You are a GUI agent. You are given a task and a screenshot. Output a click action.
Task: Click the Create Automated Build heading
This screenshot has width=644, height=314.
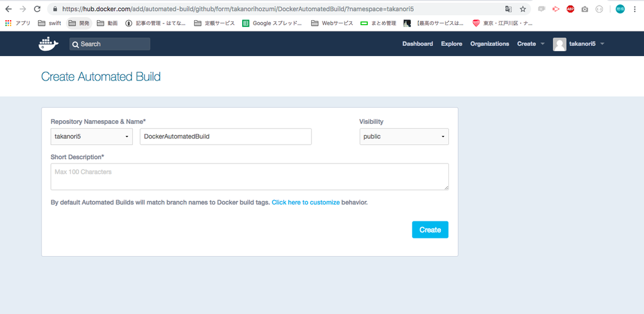coord(101,76)
